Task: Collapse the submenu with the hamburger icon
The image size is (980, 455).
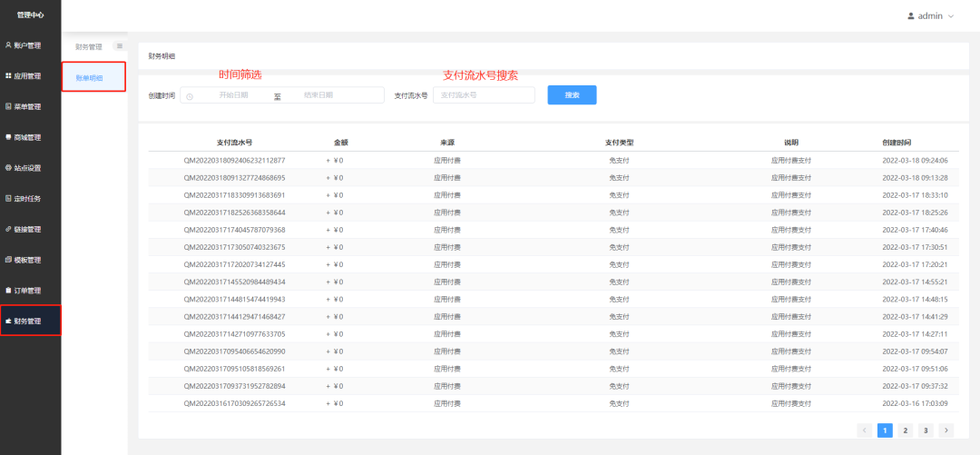Action: click(x=119, y=46)
